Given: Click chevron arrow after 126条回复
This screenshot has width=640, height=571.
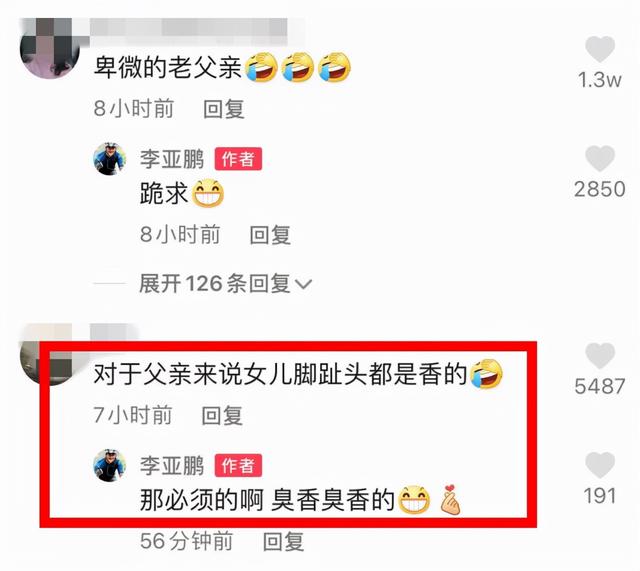Looking at the screenshot, I should [x=303, y=284].
